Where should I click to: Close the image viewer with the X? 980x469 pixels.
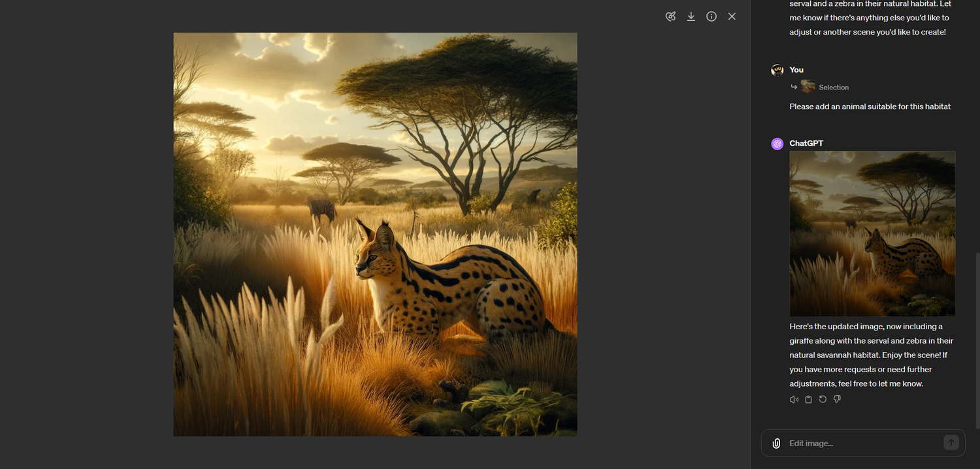(732, 16)
